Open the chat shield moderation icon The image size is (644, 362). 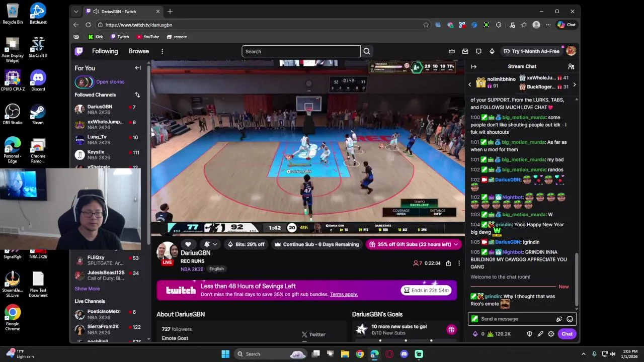point(529,334)
